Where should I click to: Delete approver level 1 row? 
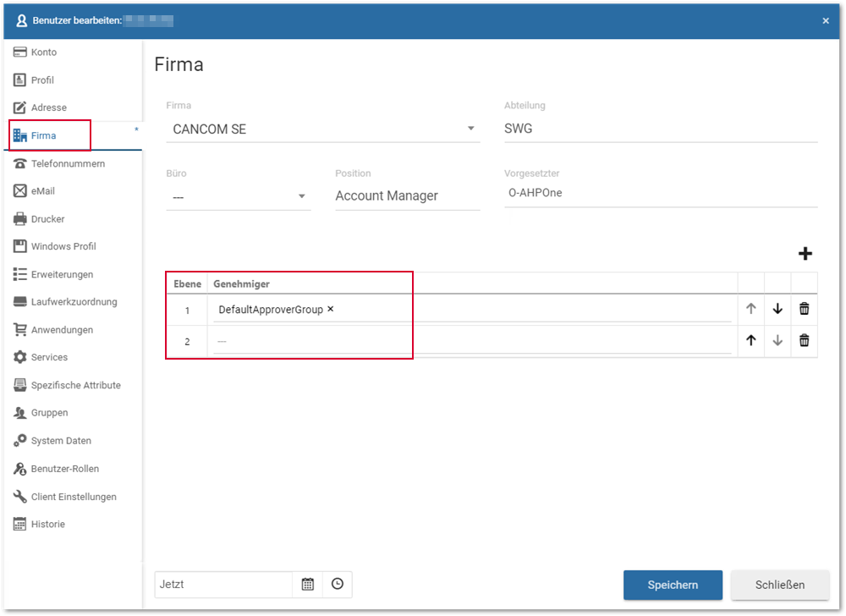804,309
